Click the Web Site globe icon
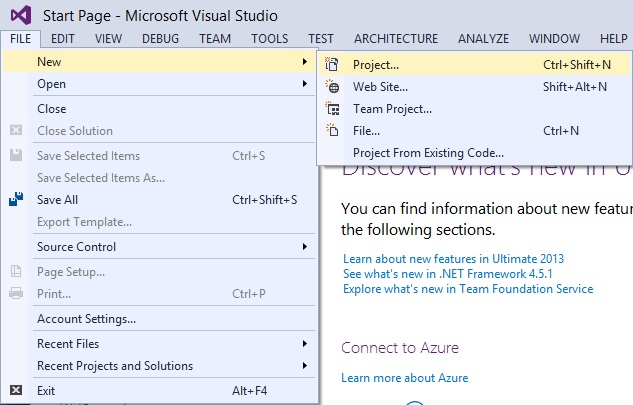 334,87
